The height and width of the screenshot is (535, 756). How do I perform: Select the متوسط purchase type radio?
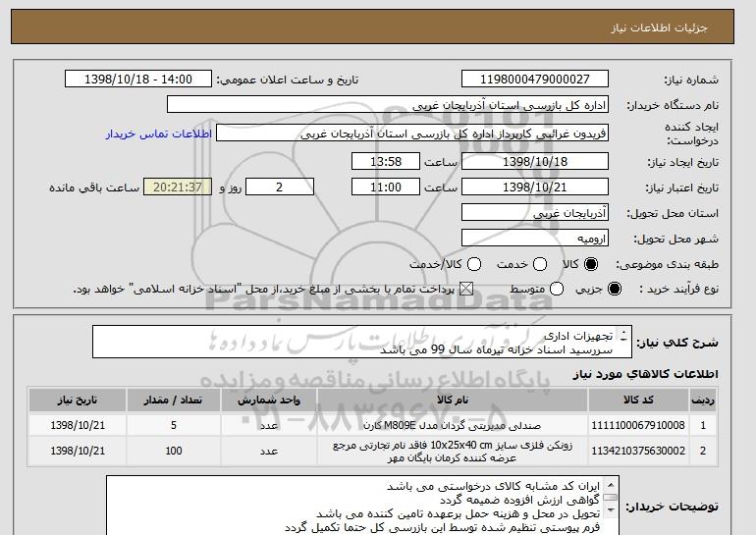557,289
